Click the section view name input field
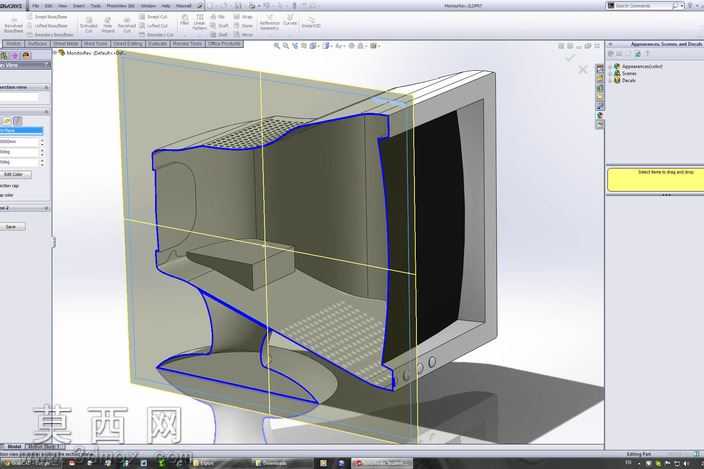Image resolution: width=704 pixels, height=469 pixels. pos(19,97)
